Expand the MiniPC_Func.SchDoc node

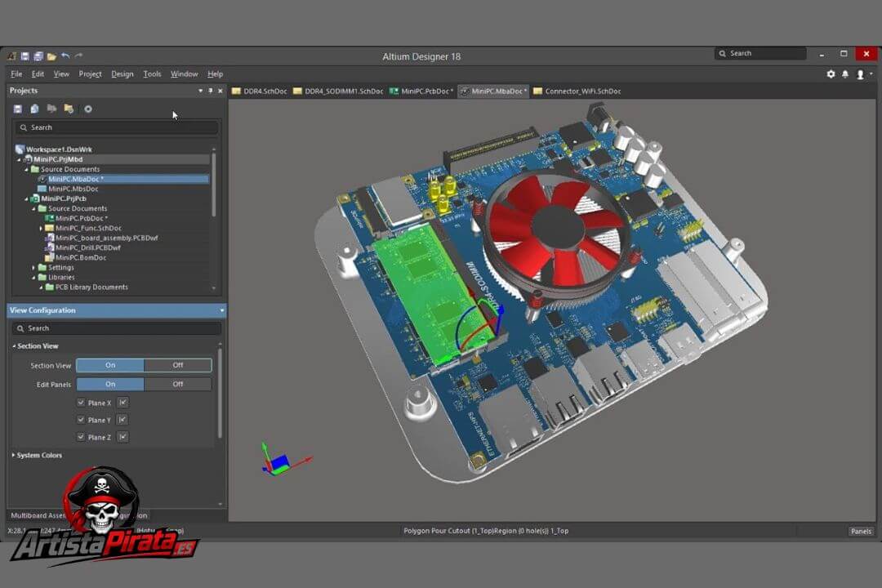point(41,229)
